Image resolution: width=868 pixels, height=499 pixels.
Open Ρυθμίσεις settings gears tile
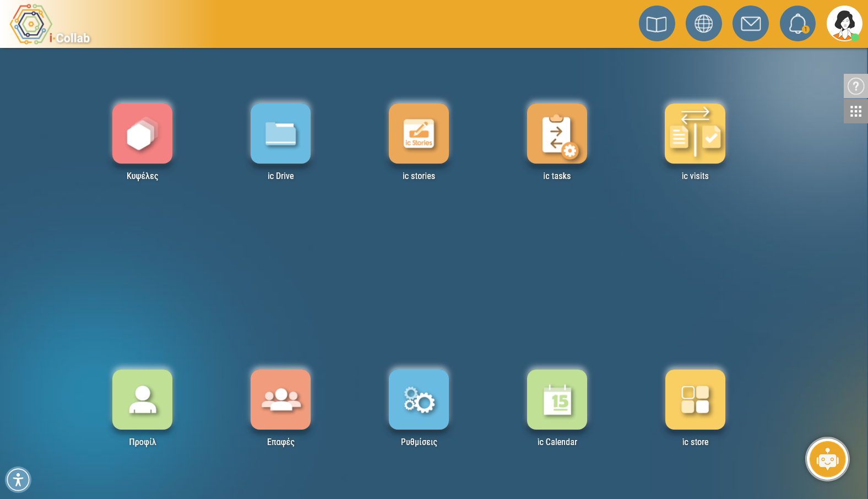pos(419,399)
